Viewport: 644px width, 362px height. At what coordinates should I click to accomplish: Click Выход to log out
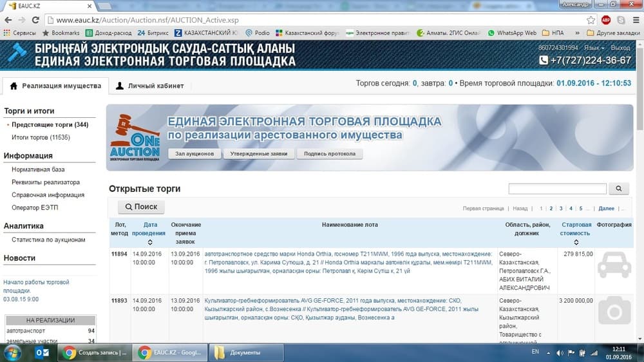[620, 48]
